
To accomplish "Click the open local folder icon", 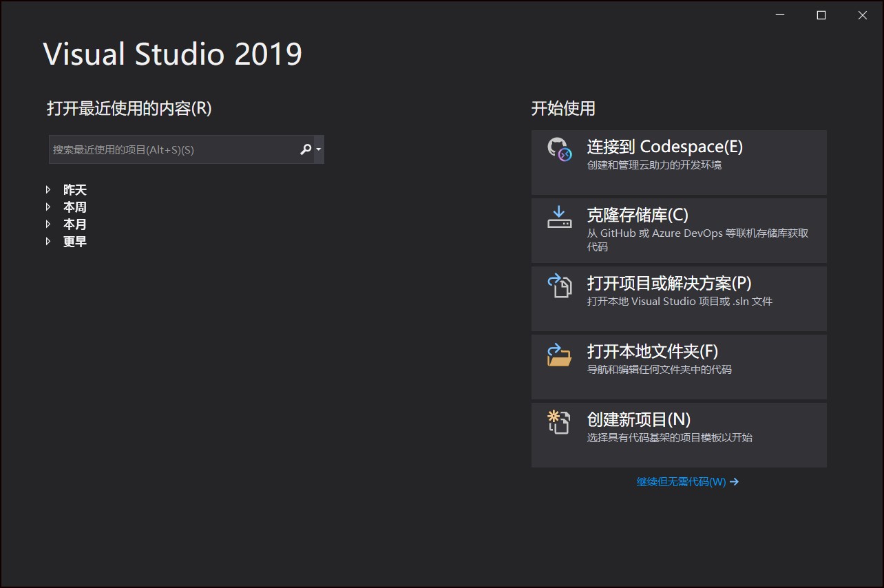I will click(x=559, y=356).
